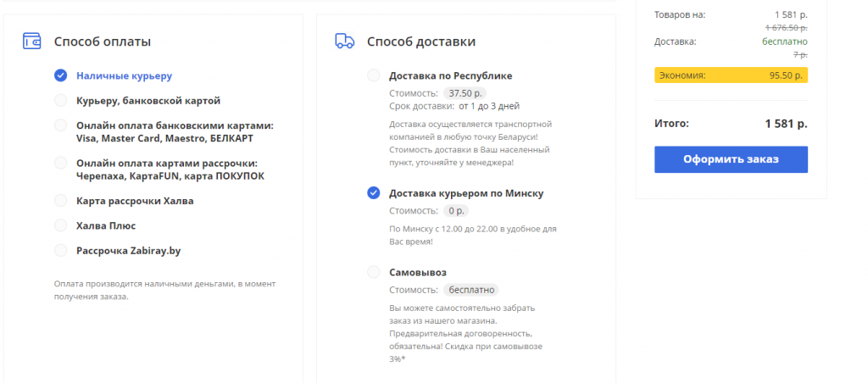Click the wallet icon beside Способ оплаты
Viewport: 868px width, 383px height.
coord(32,42)
